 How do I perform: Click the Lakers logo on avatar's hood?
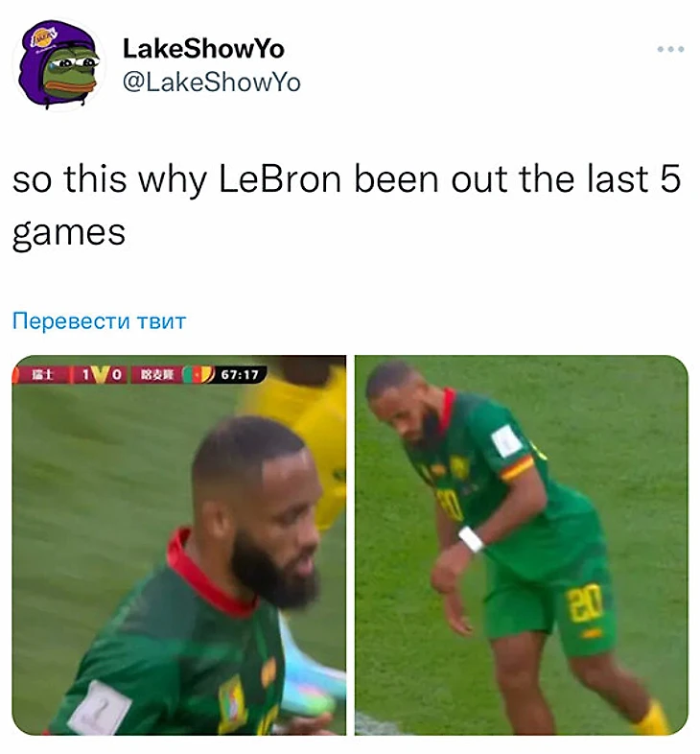(44, 37)
